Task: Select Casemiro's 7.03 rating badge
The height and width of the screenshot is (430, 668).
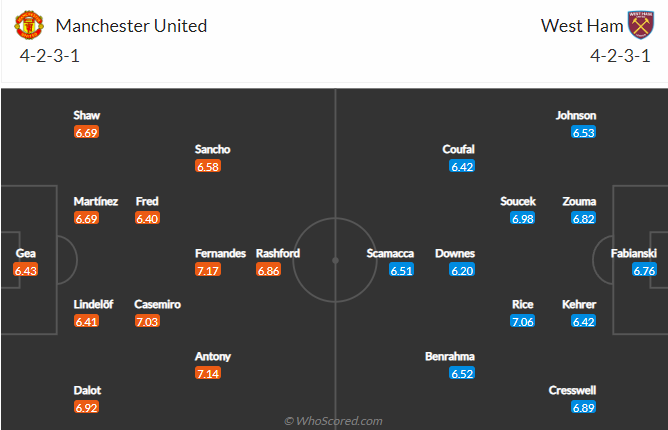Action: coord(148,321)
